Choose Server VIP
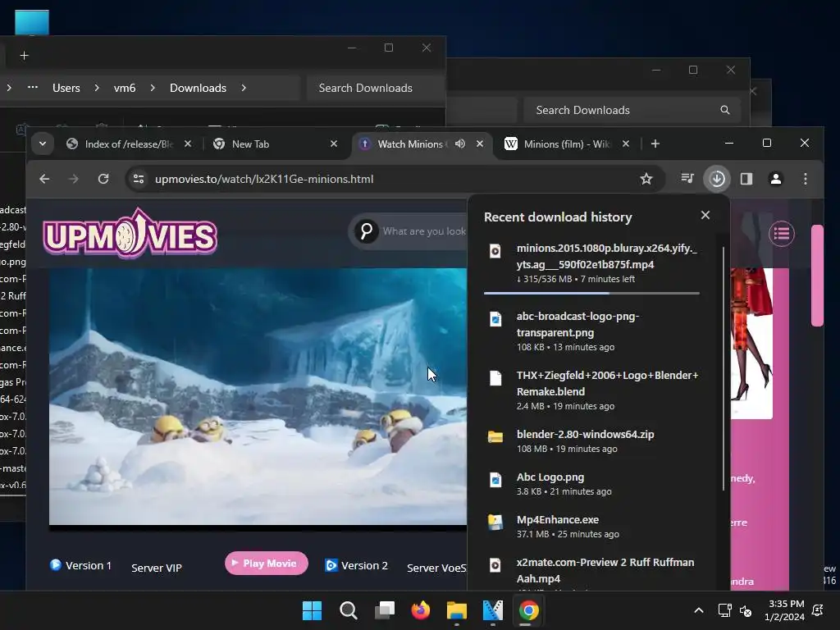This screenshot has width=840, height=630. click(x=157, y=568)
